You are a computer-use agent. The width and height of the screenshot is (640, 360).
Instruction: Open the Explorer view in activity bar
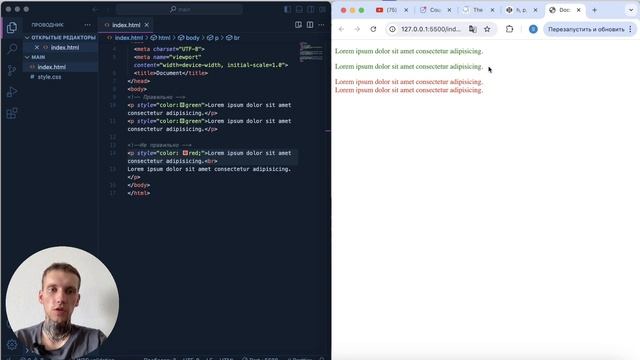[12, 27]
